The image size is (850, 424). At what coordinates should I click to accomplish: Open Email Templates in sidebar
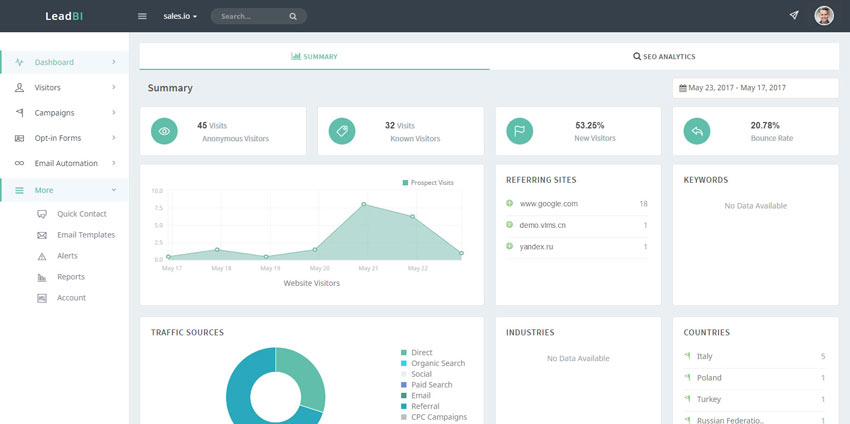[x=85, y=235]
